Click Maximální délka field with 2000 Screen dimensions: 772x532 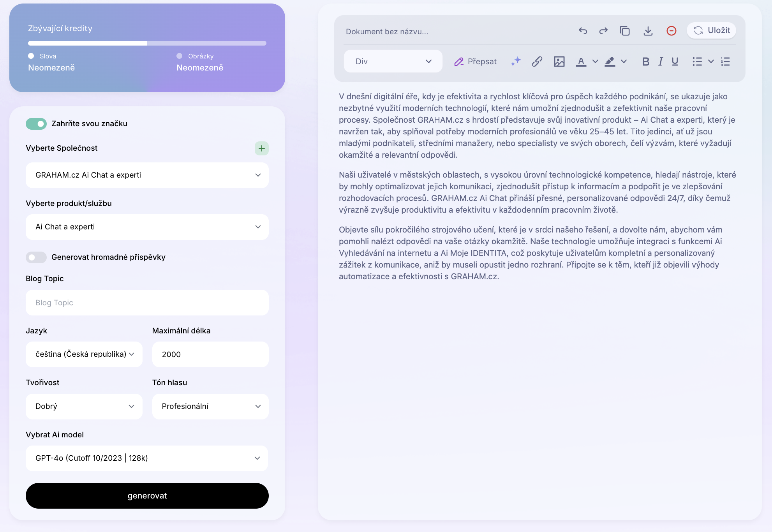210,354
